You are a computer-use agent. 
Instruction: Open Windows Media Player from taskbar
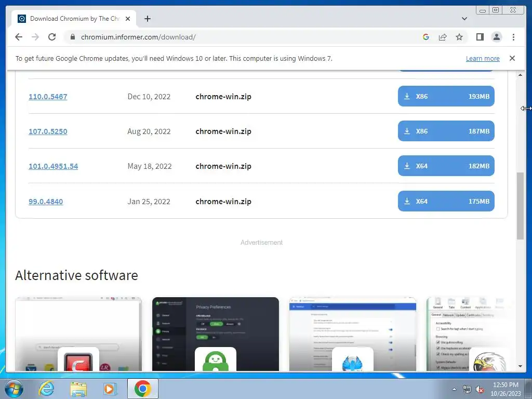(x=110, y=389)
